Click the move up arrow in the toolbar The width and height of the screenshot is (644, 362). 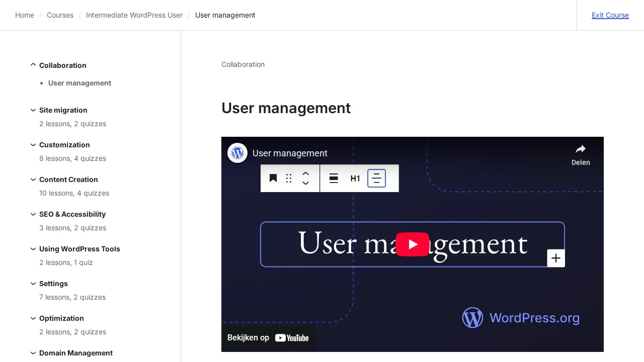(x=305, y=173)
